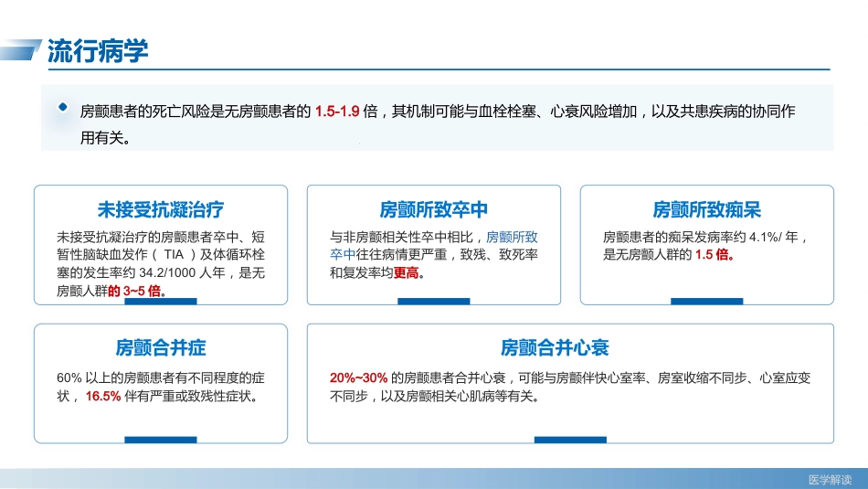
Task: Click the red word 更高
Action: [x=407, y=272]
